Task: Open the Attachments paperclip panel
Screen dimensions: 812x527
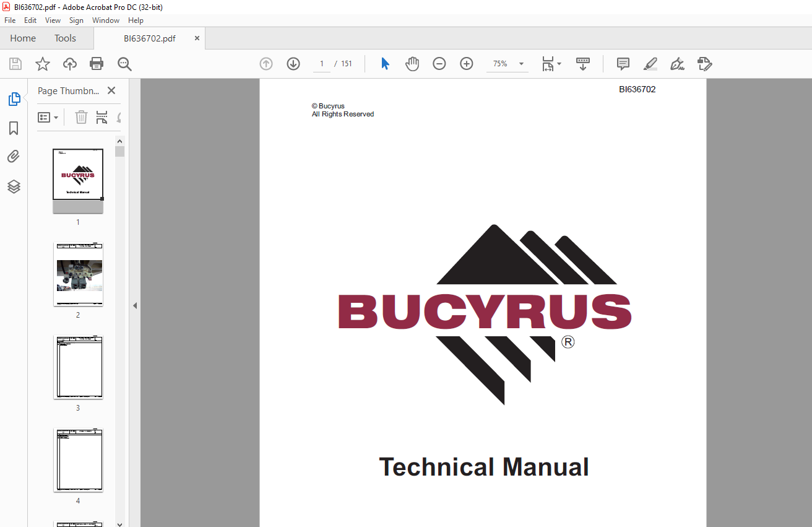Action: tap(14, 157)
